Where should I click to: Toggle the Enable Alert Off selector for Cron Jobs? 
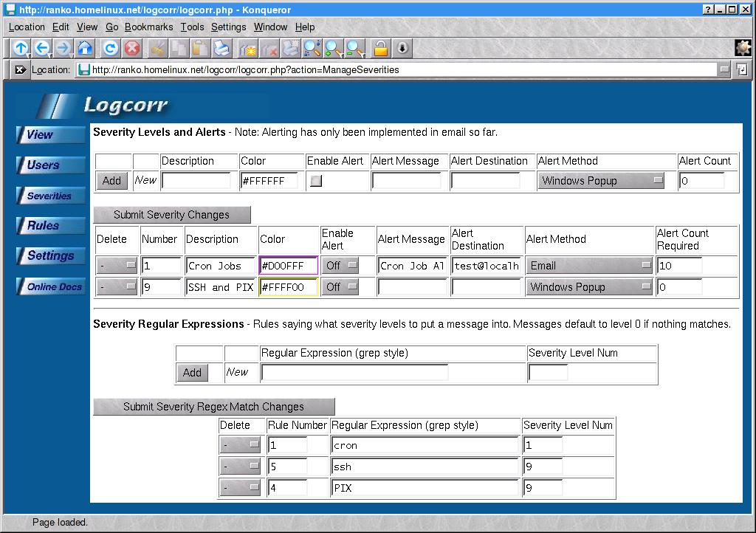[340, 266]
